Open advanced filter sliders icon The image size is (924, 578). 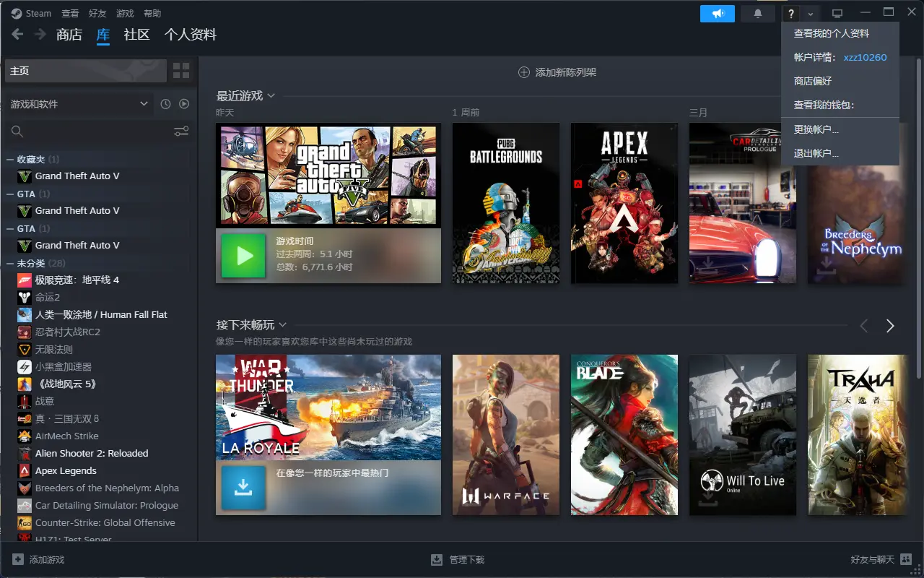(181, 131)
